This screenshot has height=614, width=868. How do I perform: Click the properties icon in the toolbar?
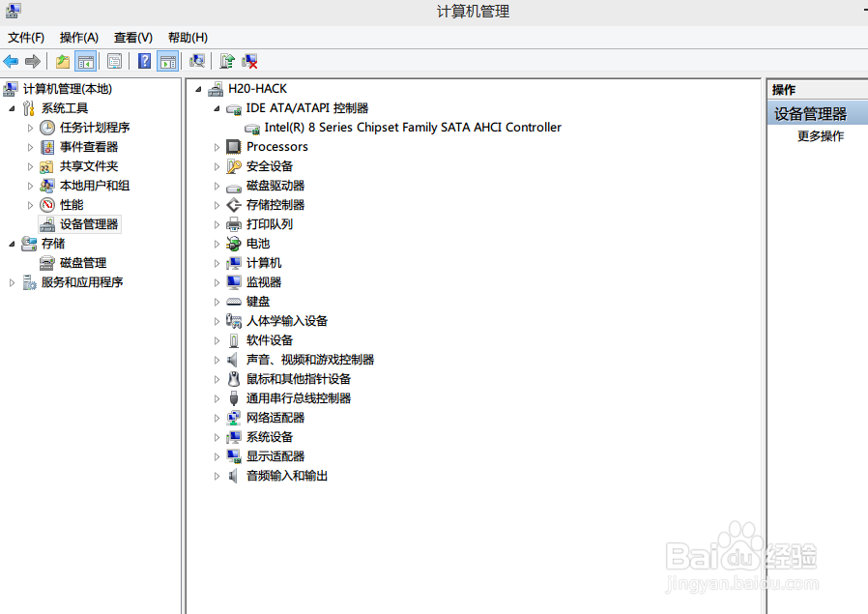(114, 61)
